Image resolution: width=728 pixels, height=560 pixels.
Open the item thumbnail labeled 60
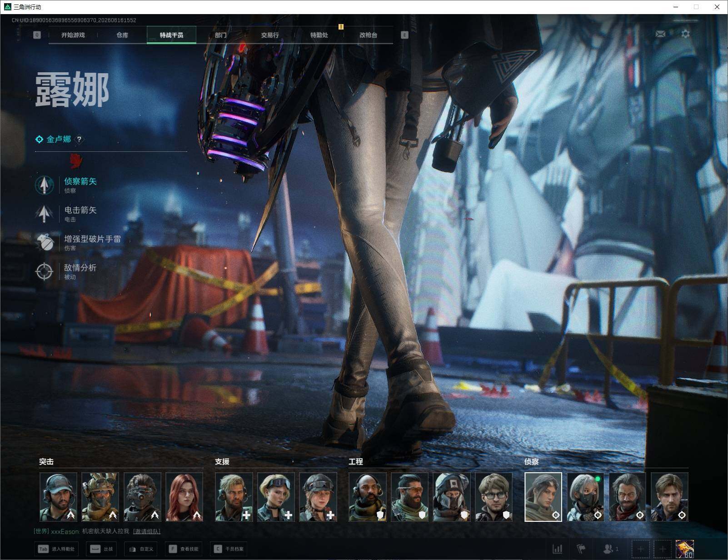685,549
